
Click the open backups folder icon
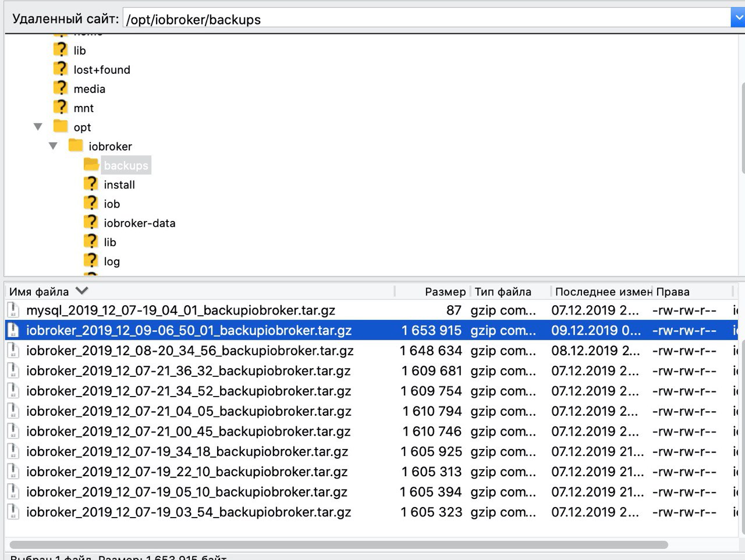[x=91, y=165]
